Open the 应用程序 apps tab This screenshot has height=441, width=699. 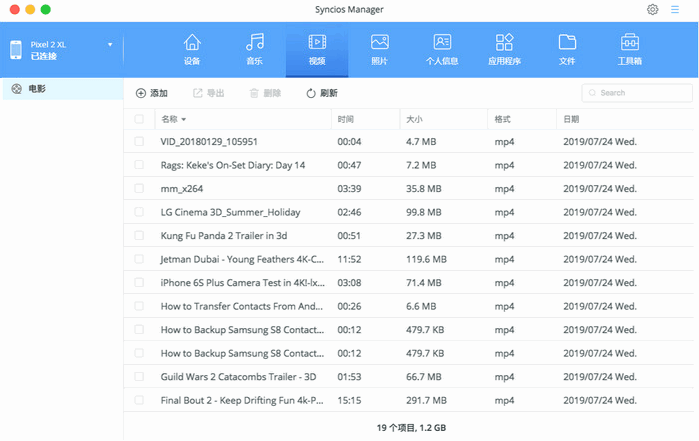(x=504, y=50)
